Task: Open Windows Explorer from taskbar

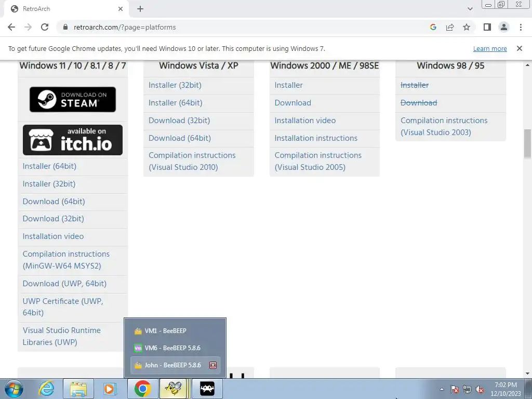Action: [78, 389]
